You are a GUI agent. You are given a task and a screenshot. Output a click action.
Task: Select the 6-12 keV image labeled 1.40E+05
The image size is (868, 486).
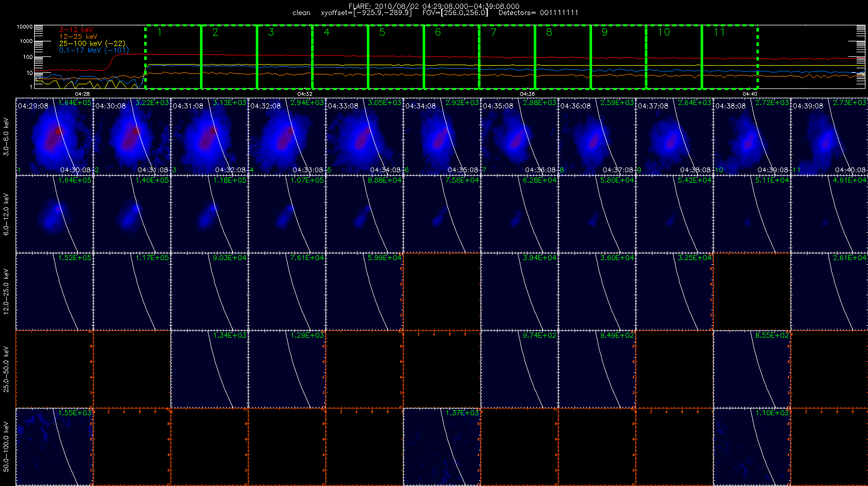coord(132,214)
